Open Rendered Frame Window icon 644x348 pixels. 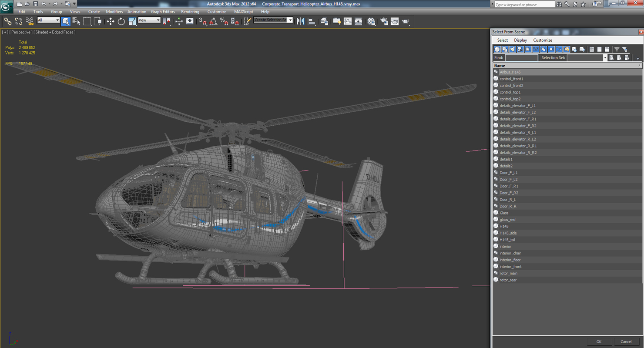click(395, 21)
